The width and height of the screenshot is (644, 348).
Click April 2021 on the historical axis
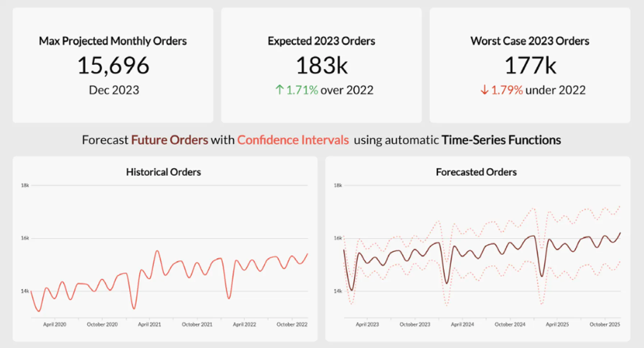(x=149, y=324)
